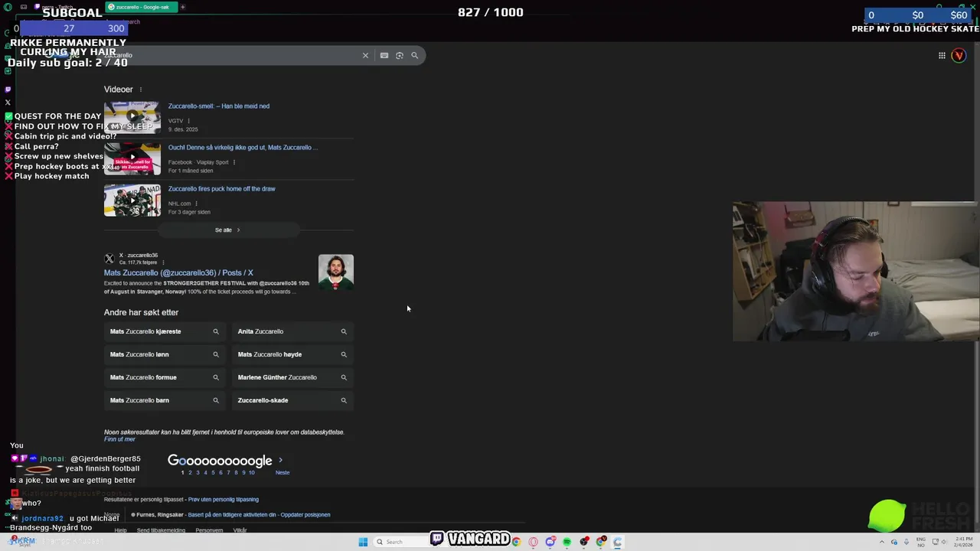
Task: Show hidden system tray icons
Action: click(x=881, y=542)
